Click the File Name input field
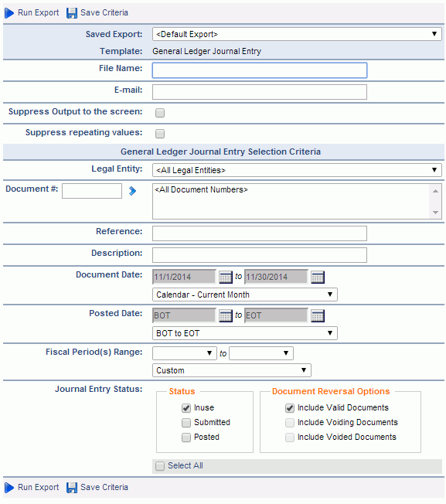This screenshot has height=504, width=446. [260, 70]
